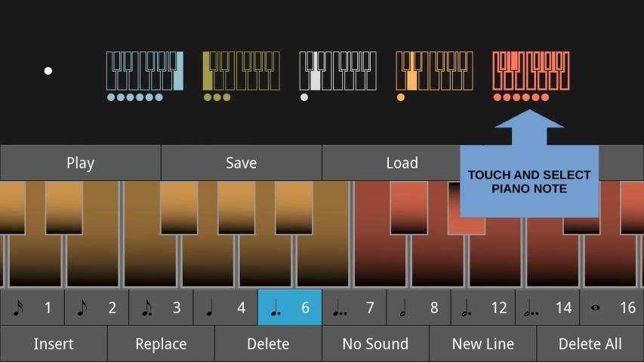644x362 pixels.
Task: Select the sixteenth note duration 1
Action: pos(32,308)
